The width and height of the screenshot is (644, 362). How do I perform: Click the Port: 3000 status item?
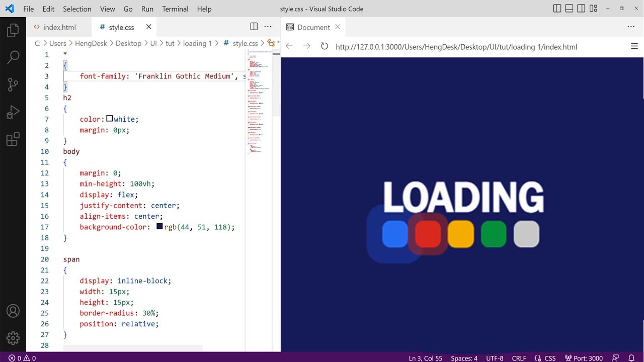point(584,358)
